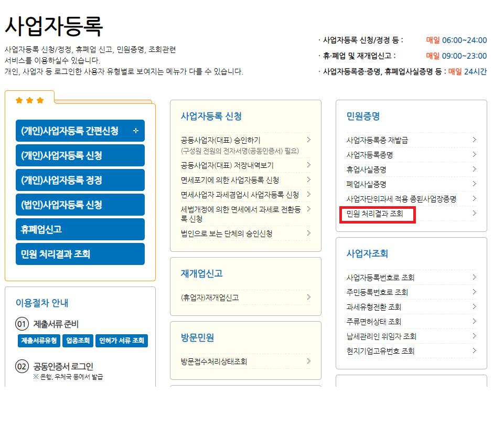Open 업종조회 small button
The image size is (504, 425).
[x=78, y=341]
